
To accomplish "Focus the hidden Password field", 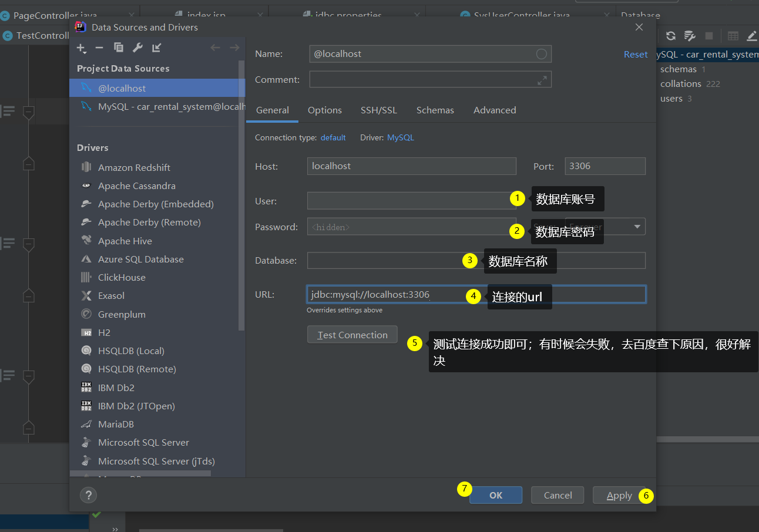I will point(411,227).
